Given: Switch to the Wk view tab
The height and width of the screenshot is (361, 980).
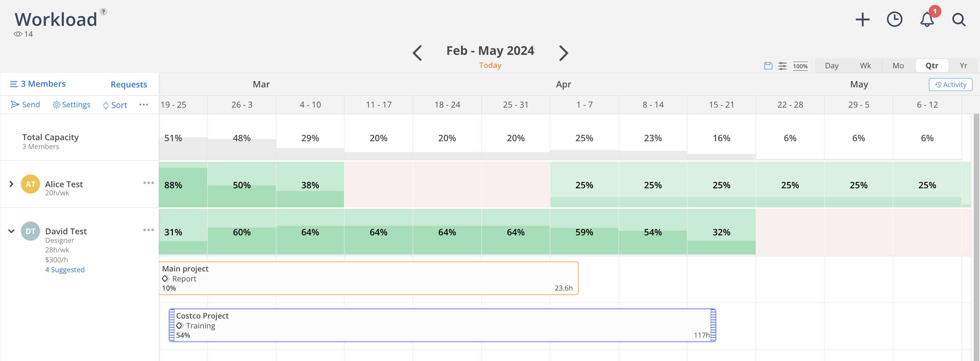Looking at the screenshot, I should pyautogui.click(x=865, y=65).
